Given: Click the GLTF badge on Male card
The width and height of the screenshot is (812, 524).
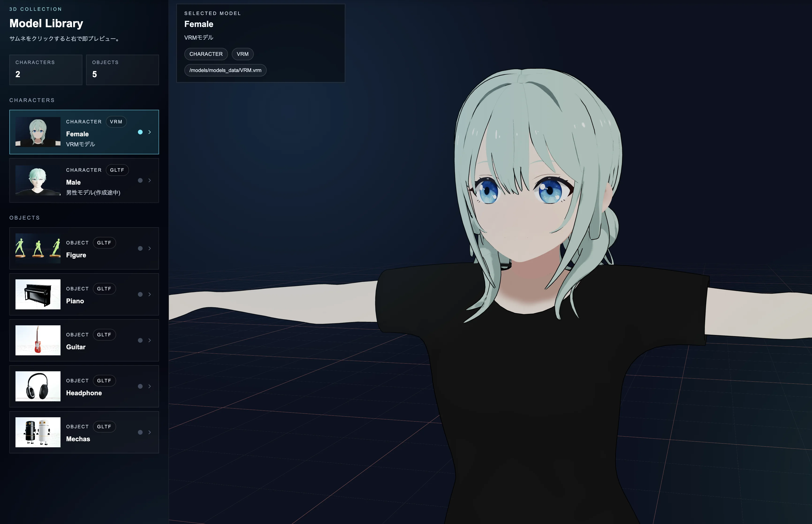Looking at the screenshot, I should (117, 170).
